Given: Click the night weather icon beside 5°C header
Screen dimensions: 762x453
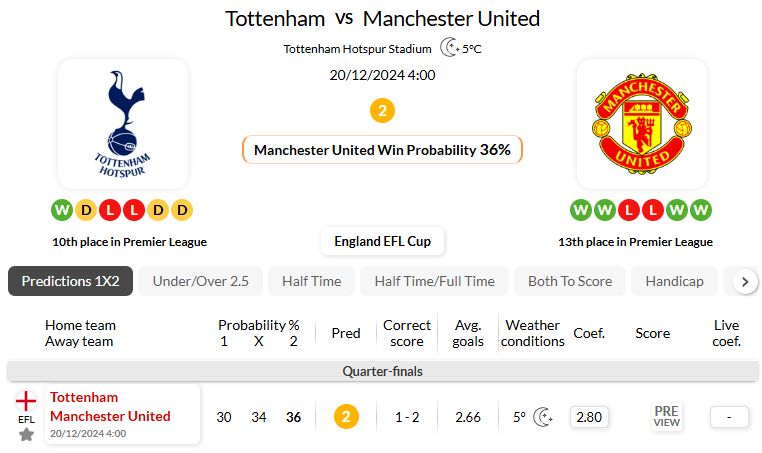Looking at the screenshot, I should click(x=450, y=48).
